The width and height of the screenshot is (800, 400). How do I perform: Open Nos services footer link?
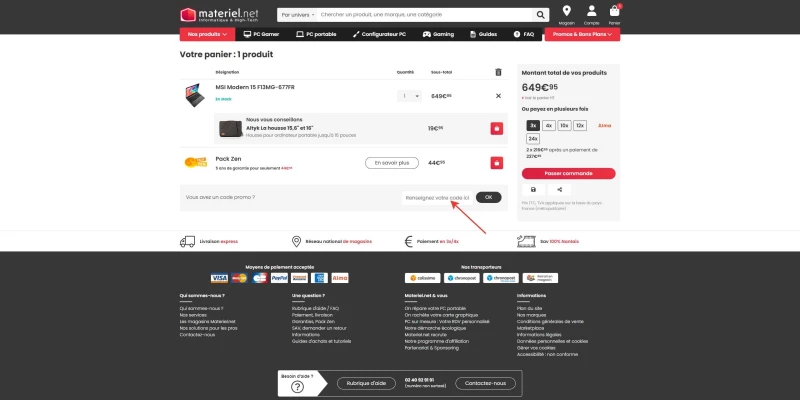click(x=193, y=315)
